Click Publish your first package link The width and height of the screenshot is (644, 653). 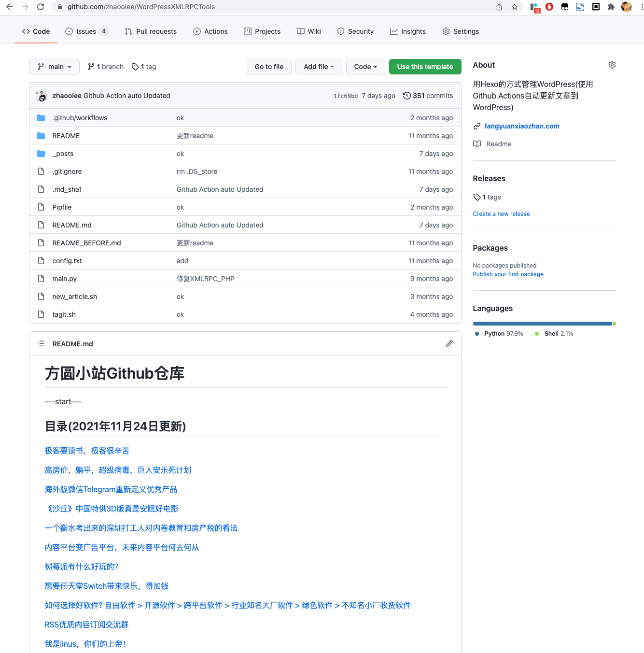(508, 274)
